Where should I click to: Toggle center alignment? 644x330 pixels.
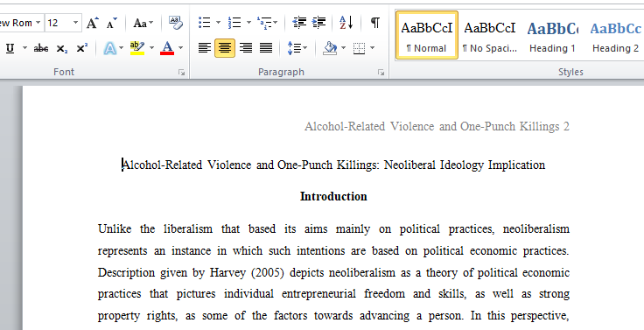click(225, 48)
